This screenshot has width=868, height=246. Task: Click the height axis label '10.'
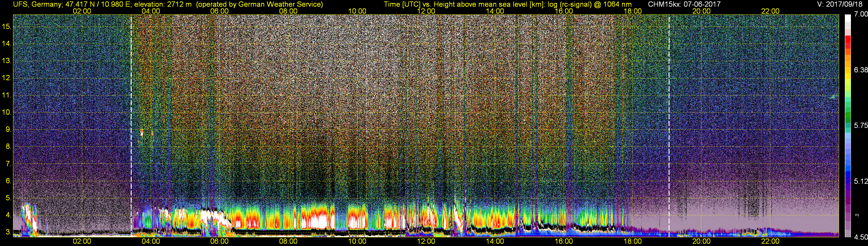pyautogui.click(x=7, y=112)
